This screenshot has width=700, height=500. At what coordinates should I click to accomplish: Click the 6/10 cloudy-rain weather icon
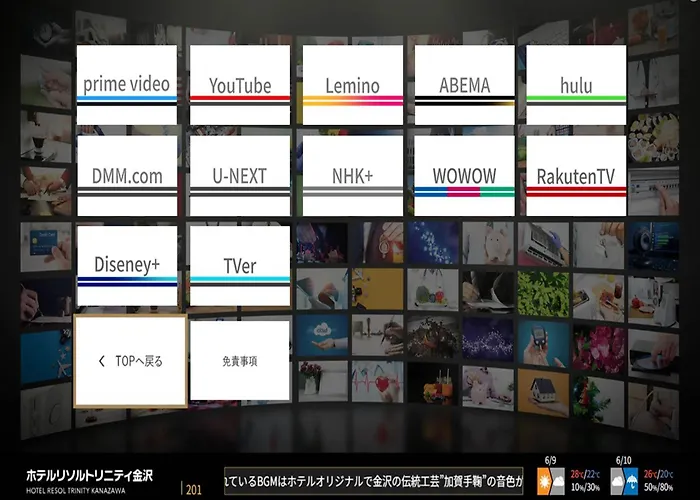624,481
